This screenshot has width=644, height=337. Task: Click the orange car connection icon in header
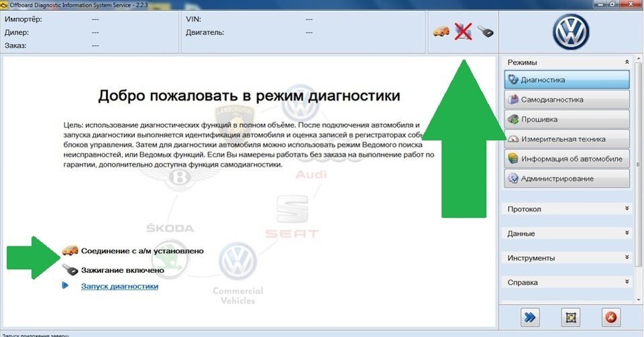441,31
